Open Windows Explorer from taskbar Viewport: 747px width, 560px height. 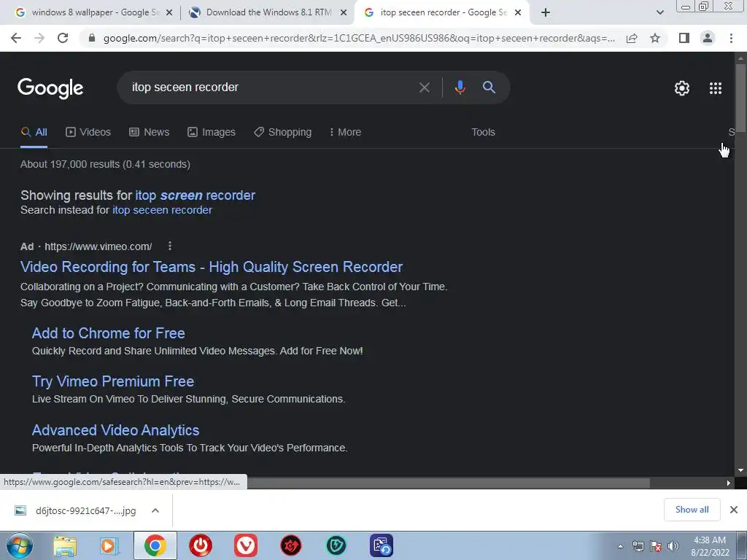[65, 546]
